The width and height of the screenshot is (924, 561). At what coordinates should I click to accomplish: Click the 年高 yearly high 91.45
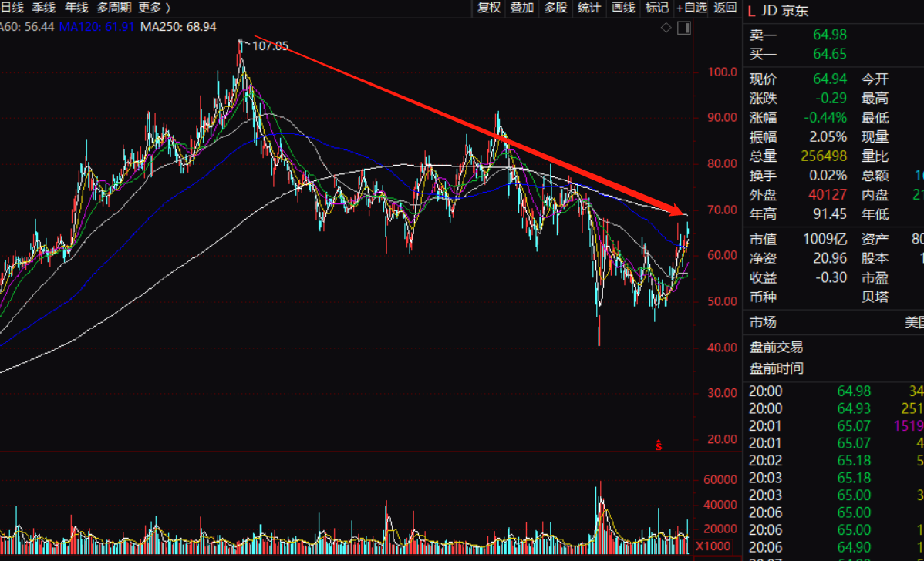(830, 213)
